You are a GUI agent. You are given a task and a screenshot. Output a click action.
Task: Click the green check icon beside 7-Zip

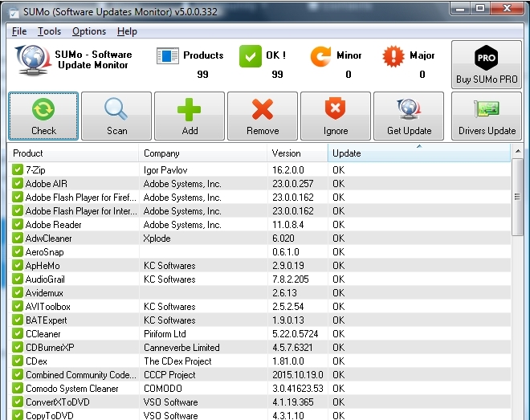(x=18, y=169)
